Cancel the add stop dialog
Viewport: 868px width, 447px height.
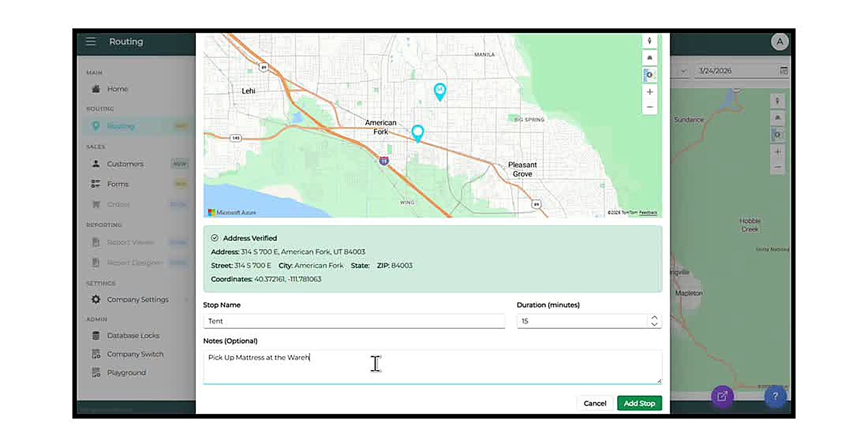[595, 403]
